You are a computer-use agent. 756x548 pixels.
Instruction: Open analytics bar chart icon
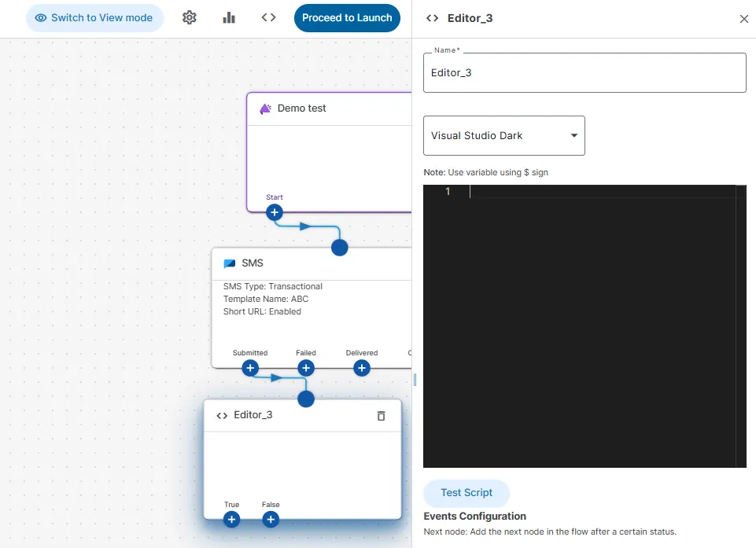coord(229,18)
